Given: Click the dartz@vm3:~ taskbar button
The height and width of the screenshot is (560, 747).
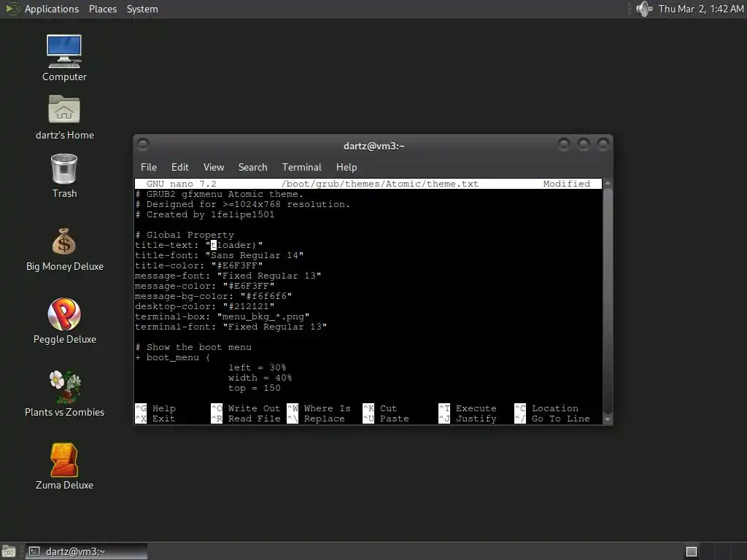Looking at the screenshot, I should (86, 551).
